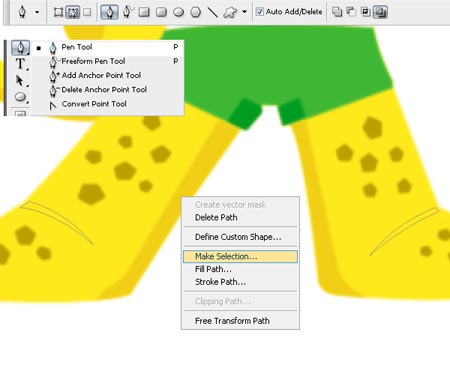Choose Add Anchor Point Tool
Screen dimensions: 450x389
[x=108, y=76]
